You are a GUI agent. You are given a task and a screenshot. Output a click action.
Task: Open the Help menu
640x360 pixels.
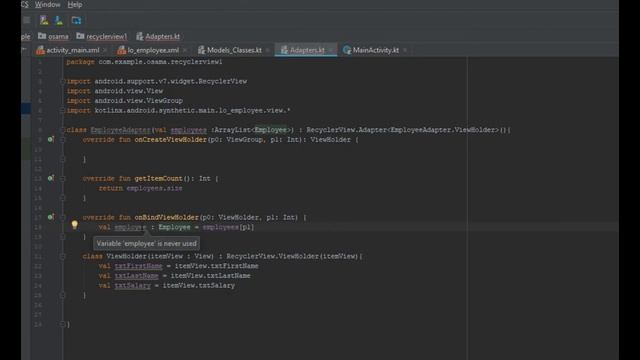pos(75,4)
